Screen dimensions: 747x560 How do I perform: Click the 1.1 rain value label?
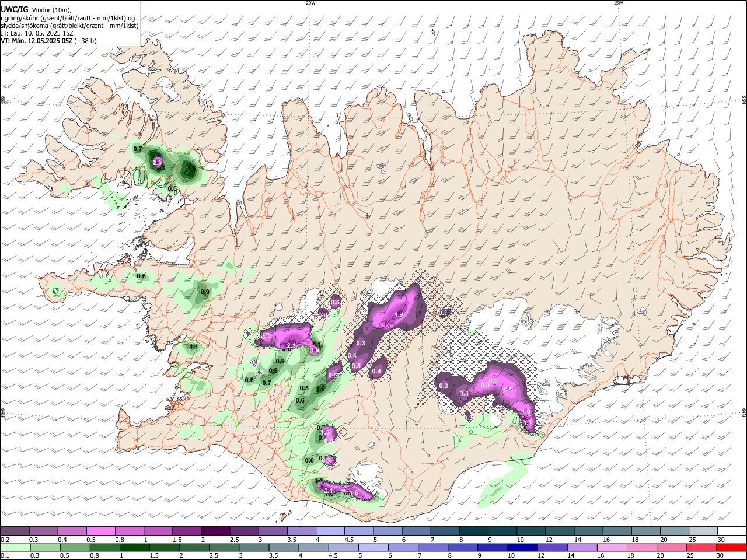tap(194, 346)
